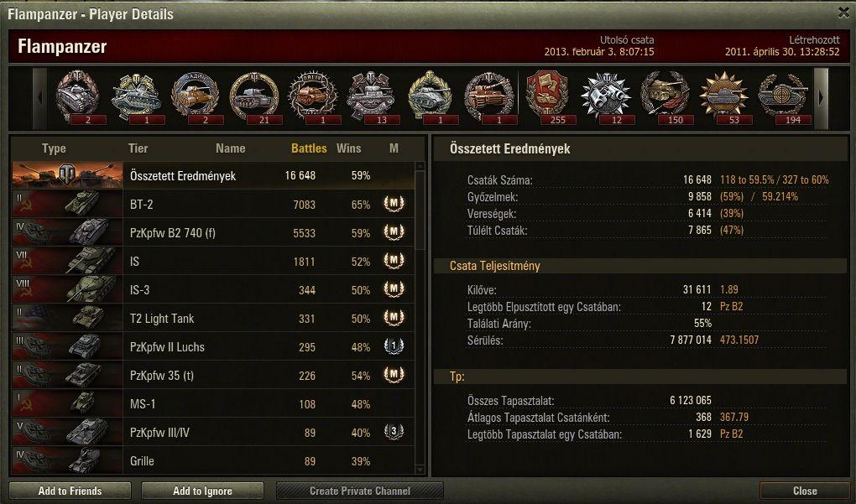Select the sun-shaped medal with count 53
The height and width of the screenshot is (504, 856).
[724, 95]
